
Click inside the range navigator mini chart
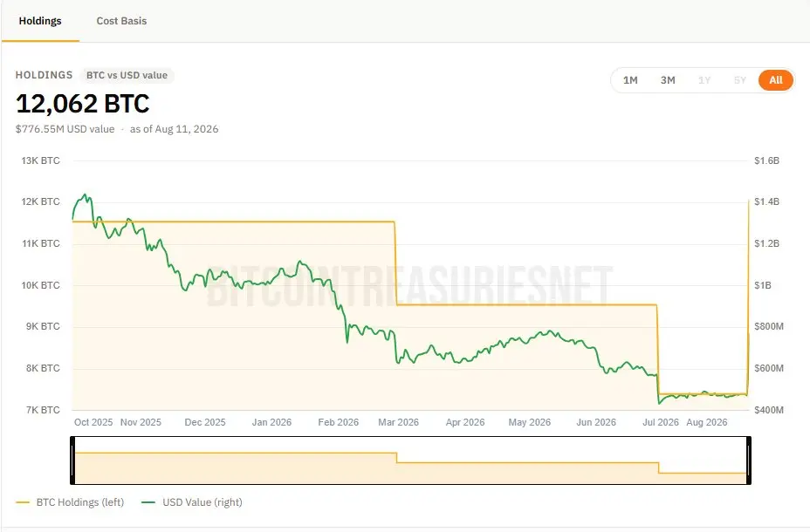coord(411,460)
